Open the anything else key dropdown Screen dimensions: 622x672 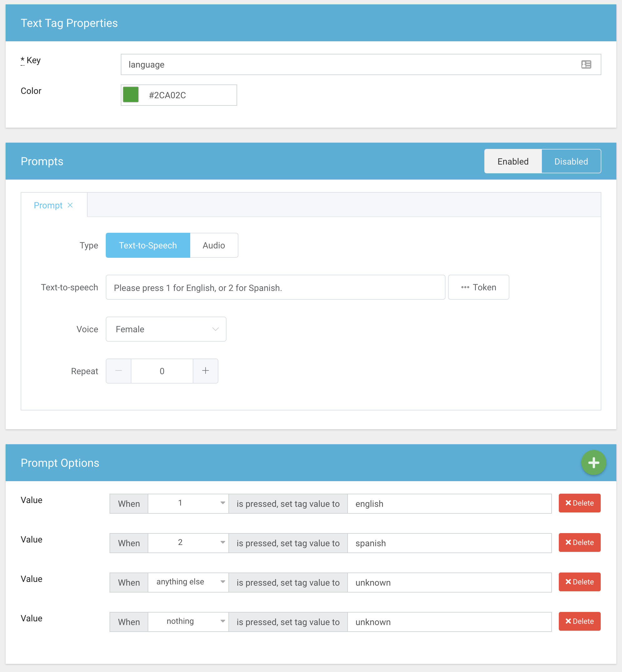point(188,582)
